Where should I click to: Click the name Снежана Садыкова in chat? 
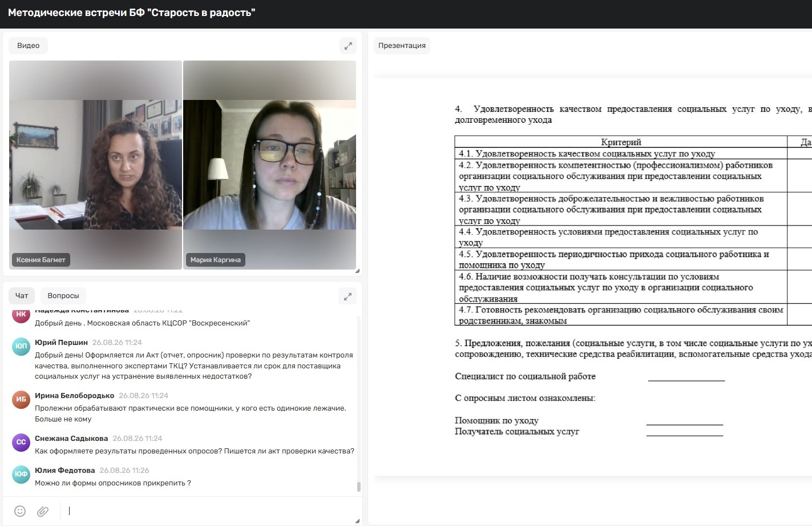pos(71,439)
